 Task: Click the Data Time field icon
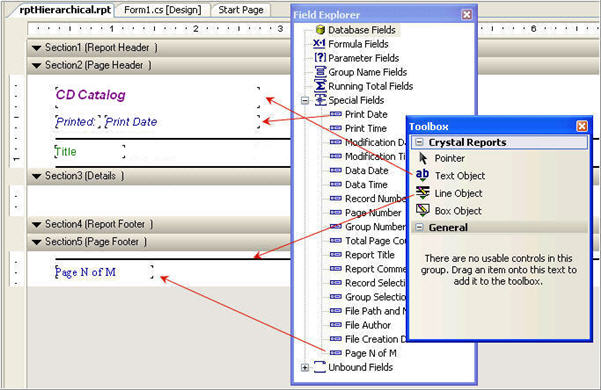(x=336, y=184)
